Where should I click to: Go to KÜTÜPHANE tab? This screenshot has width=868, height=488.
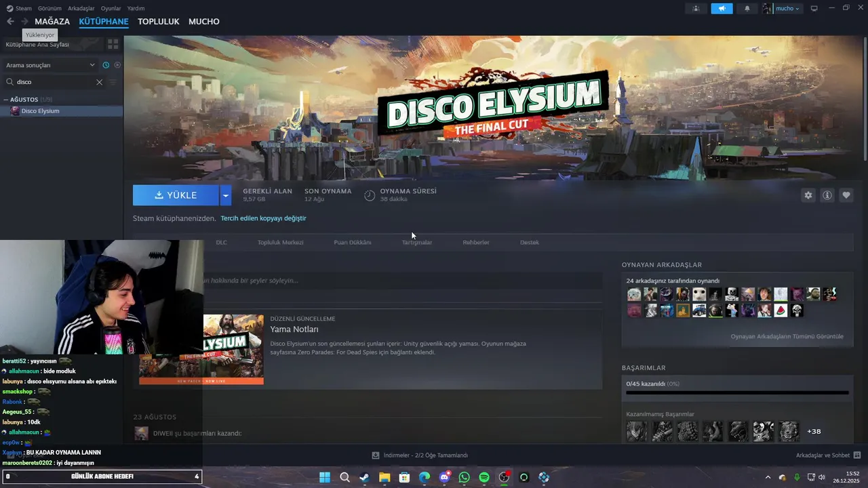pos(104,22)
